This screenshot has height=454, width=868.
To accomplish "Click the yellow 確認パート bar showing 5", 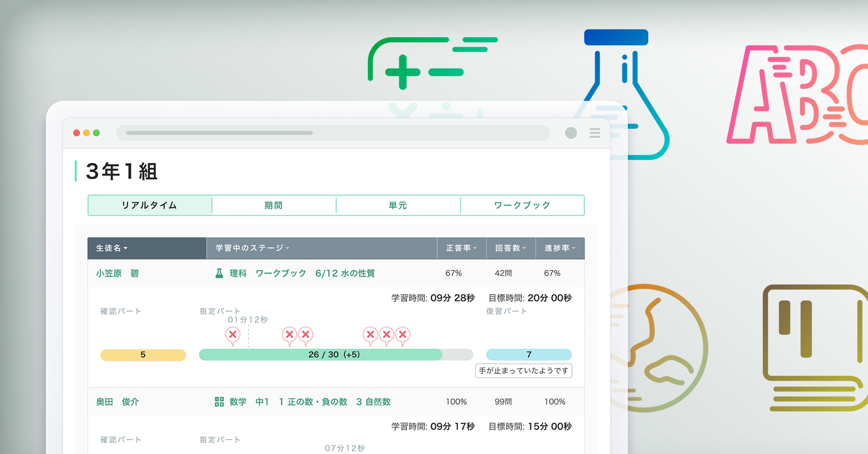I will [143, 355].
